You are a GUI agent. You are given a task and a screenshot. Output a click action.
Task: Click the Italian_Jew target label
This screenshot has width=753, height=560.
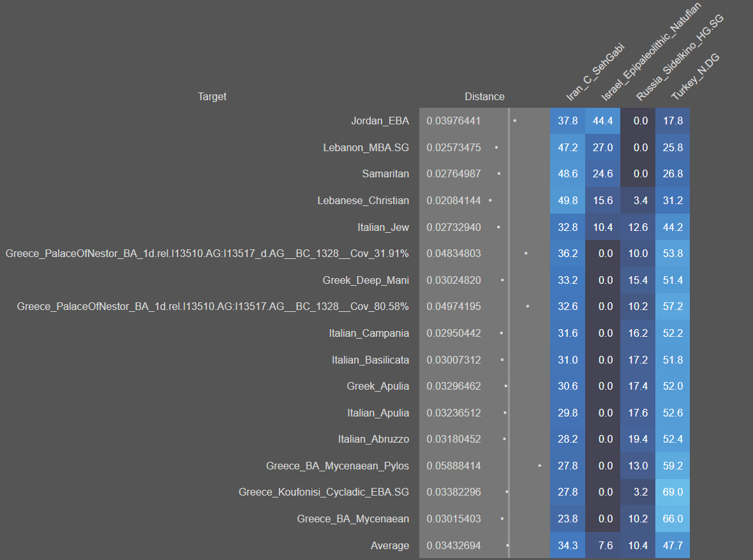click(384, 228)
